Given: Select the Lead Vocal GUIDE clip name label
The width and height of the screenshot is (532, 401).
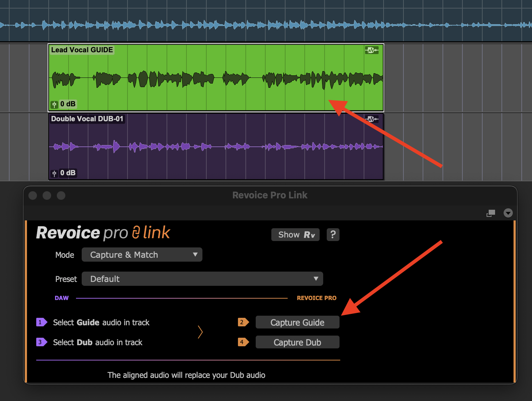Looking at the screenshot, I should [82, 50].
